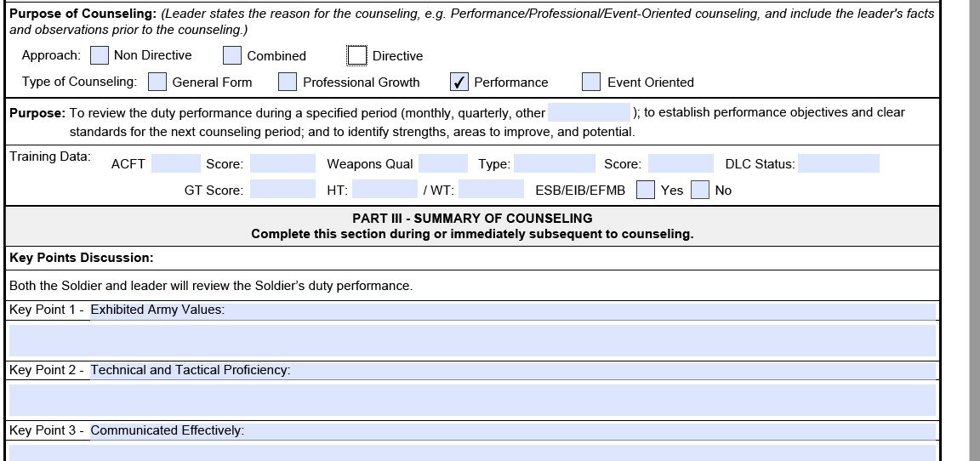The width and height of the screenshot is (980, 461).
Task: Uncheck the Performance counseling checkbox
Action: 459,82
